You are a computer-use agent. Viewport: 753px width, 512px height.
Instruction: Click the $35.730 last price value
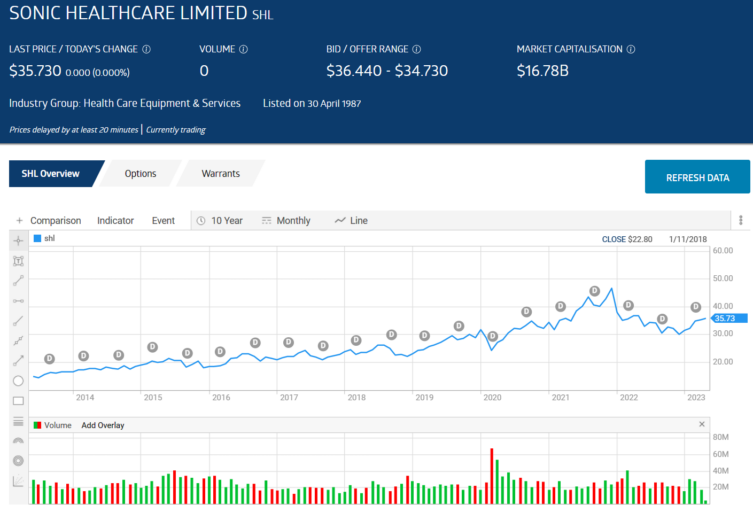pos(36,71)
